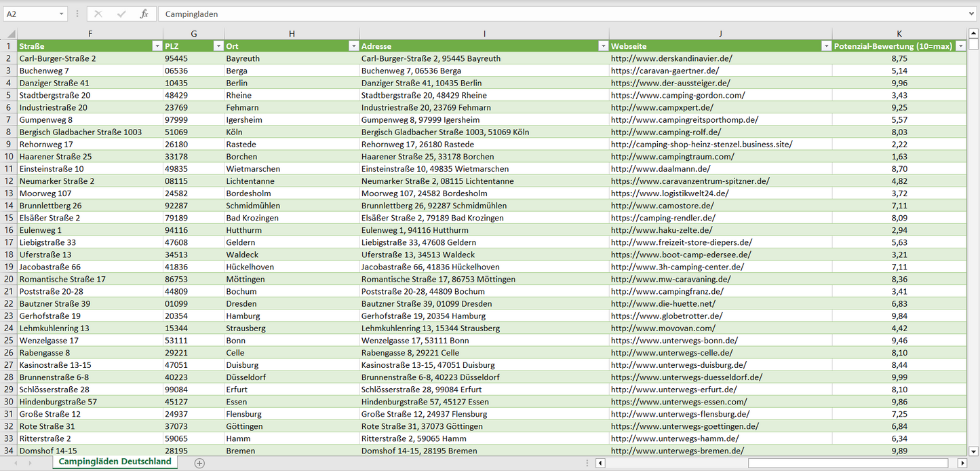This screenshot has height=471, width=980.
Task: Click the Select All corner triangle
Action: tap(9, 33)
